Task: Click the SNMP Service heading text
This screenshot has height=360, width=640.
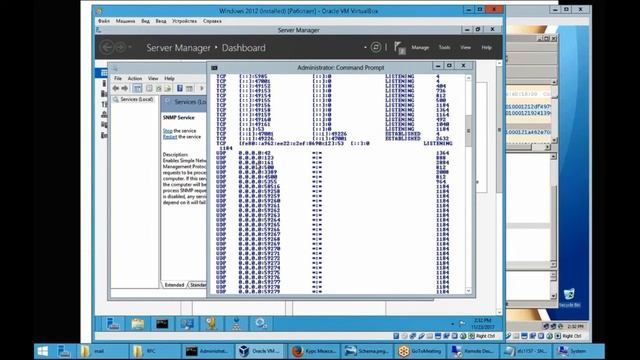Action: [x=179, y=117]
